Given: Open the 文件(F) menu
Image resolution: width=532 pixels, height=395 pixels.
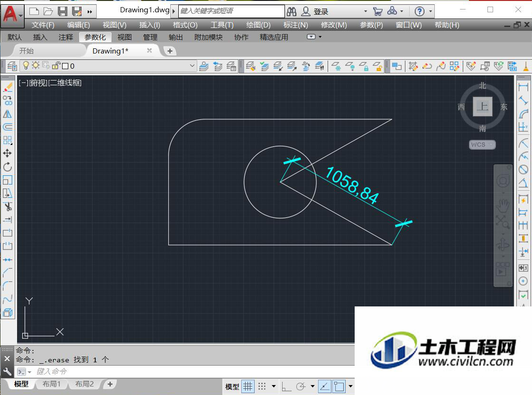Looking at the screenshot, I should (43, 25).
